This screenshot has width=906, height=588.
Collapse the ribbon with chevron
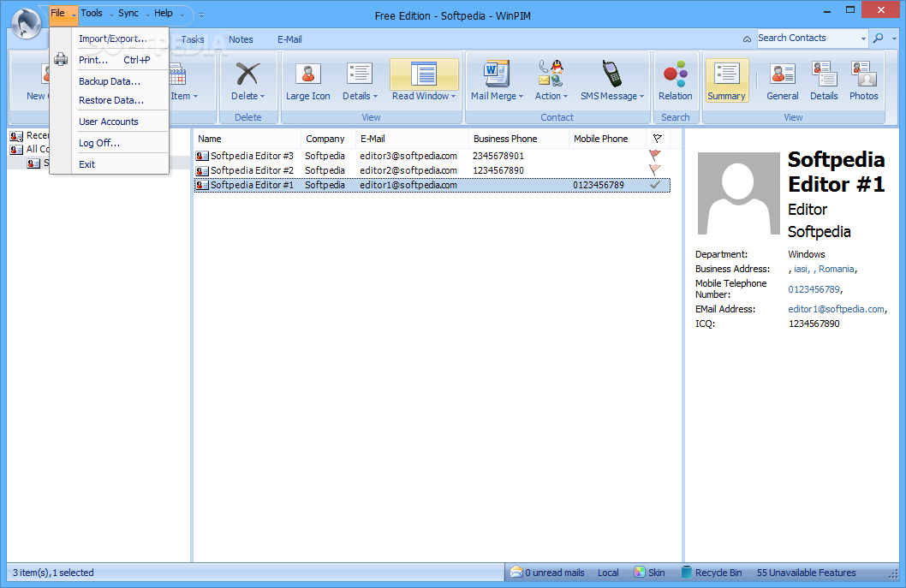tap(747, 39)
